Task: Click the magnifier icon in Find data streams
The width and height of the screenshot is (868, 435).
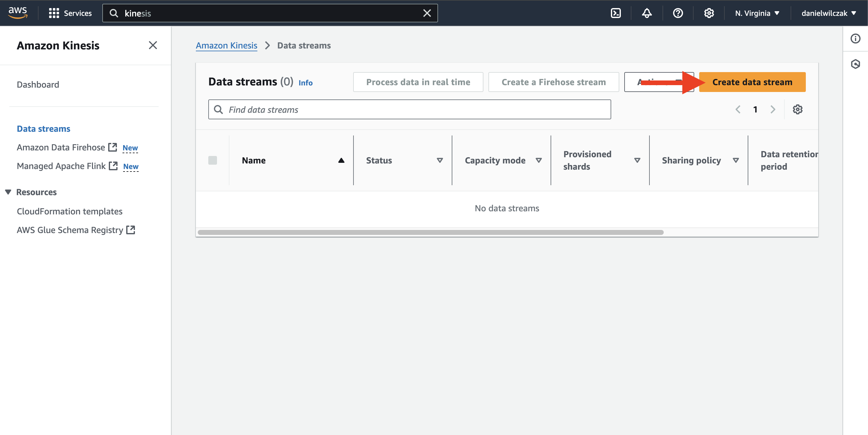Action: (218, 109)
